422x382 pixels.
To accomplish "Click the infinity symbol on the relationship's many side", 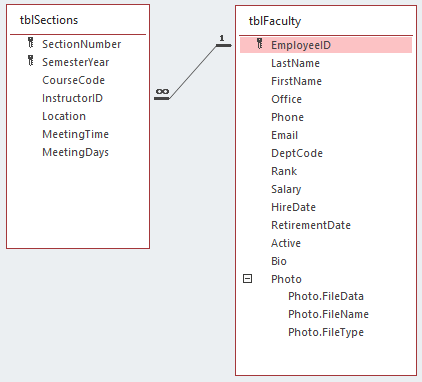I will 162,91.
